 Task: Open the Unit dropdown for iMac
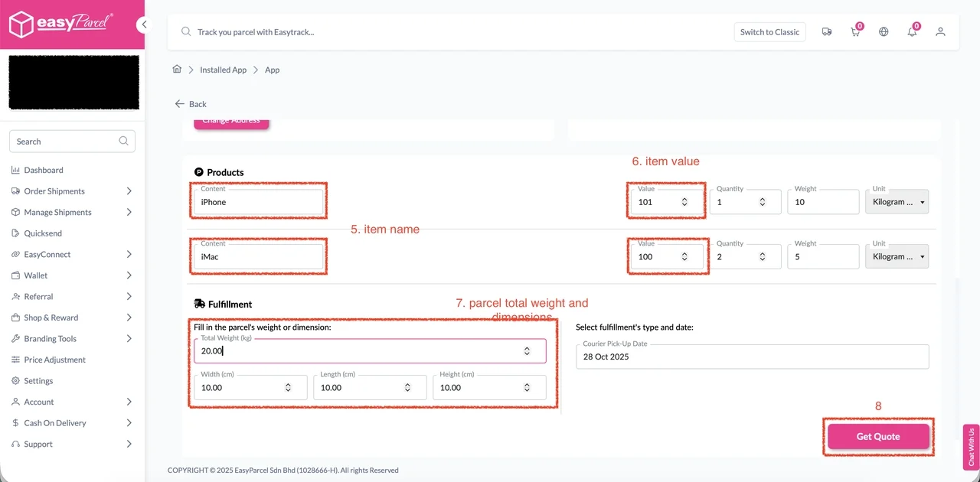pyautogui.click(x=897, y=257)
